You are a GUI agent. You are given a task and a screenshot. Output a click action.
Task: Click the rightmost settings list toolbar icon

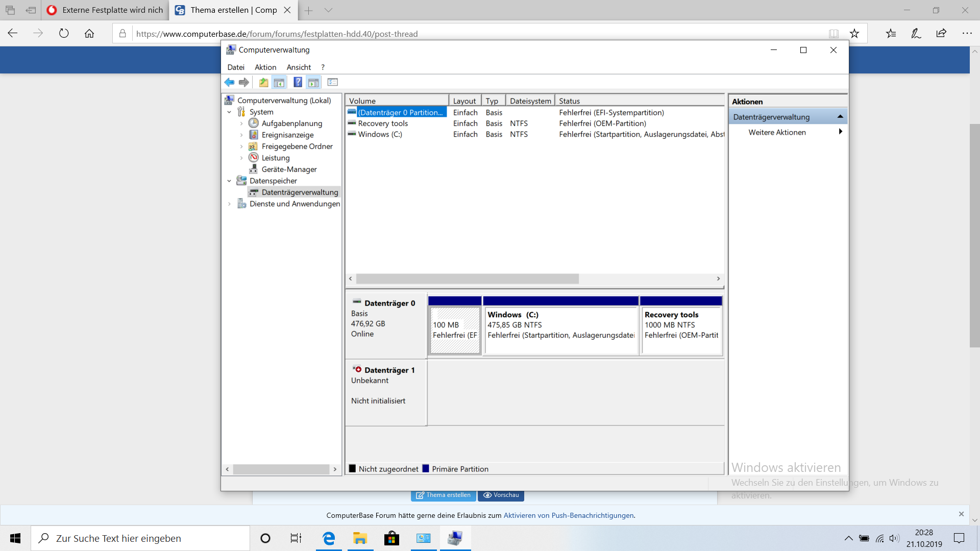(x=333, y=82)
